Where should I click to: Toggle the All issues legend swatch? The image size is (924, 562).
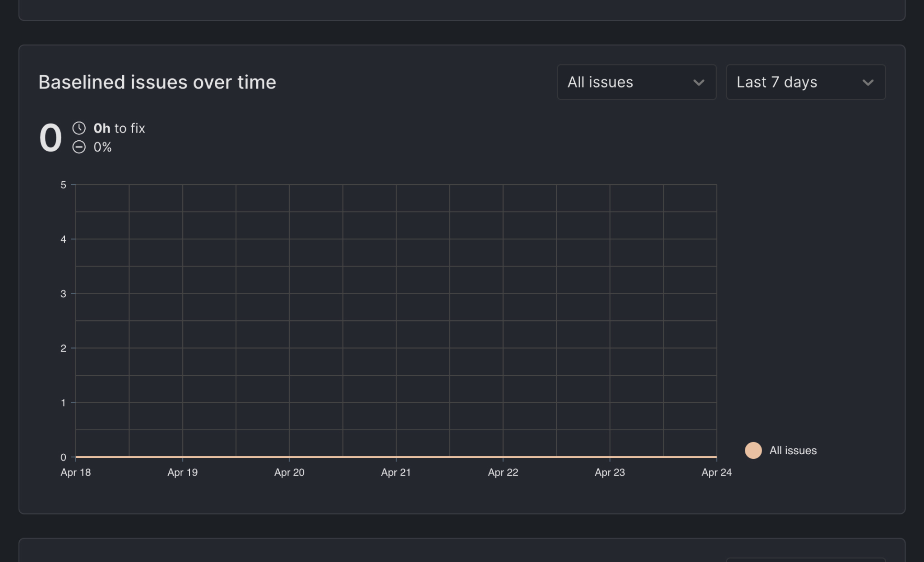point(753,450)
